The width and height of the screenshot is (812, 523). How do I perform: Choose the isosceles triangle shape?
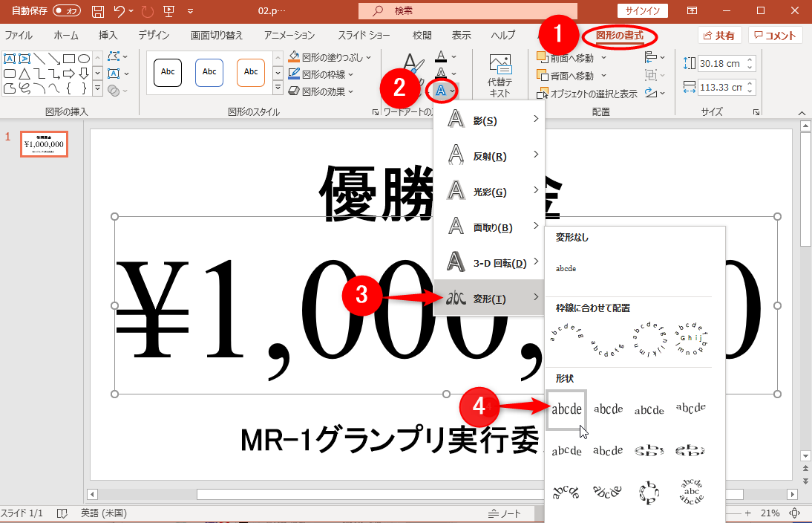coord(24,74)
